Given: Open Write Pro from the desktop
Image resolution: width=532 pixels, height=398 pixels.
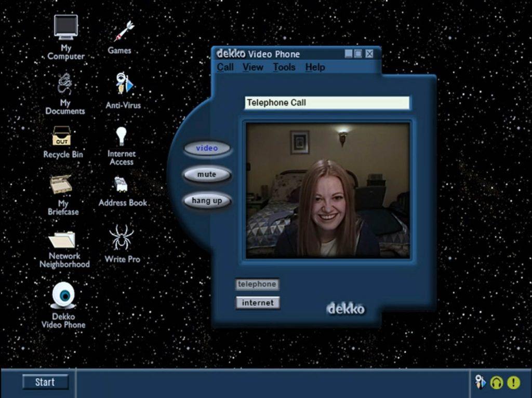Looking at the screenshot, I should tap(121, 238).
